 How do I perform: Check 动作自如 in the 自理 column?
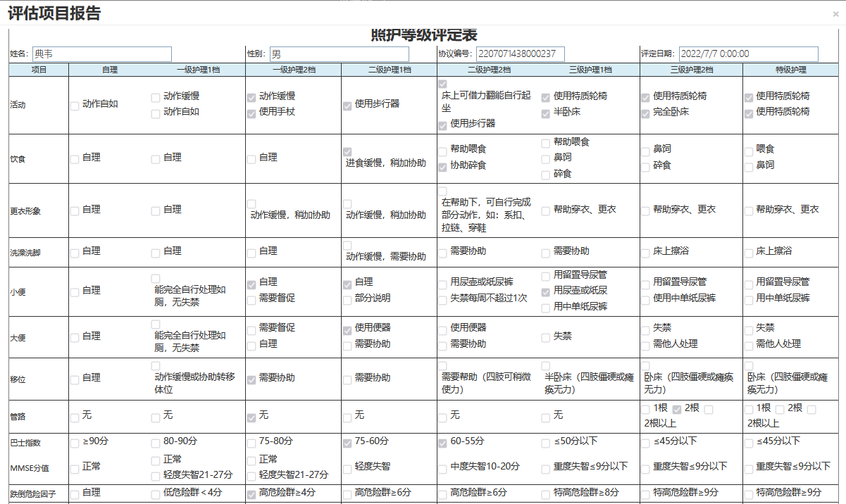point(75,106)
